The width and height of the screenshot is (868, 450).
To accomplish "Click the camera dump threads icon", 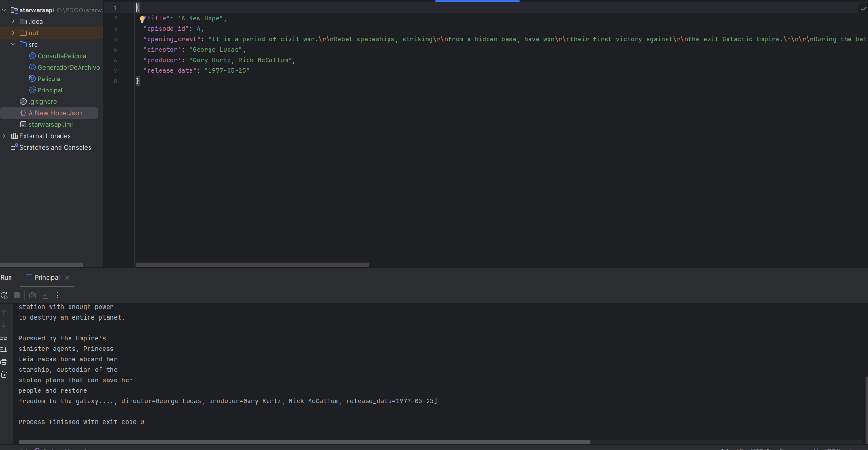I will pos(32,295).
